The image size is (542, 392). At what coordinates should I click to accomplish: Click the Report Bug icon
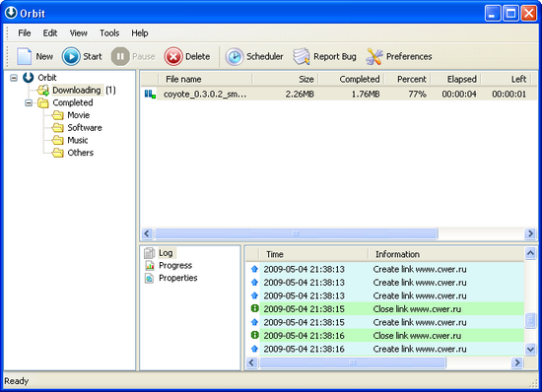302,56
